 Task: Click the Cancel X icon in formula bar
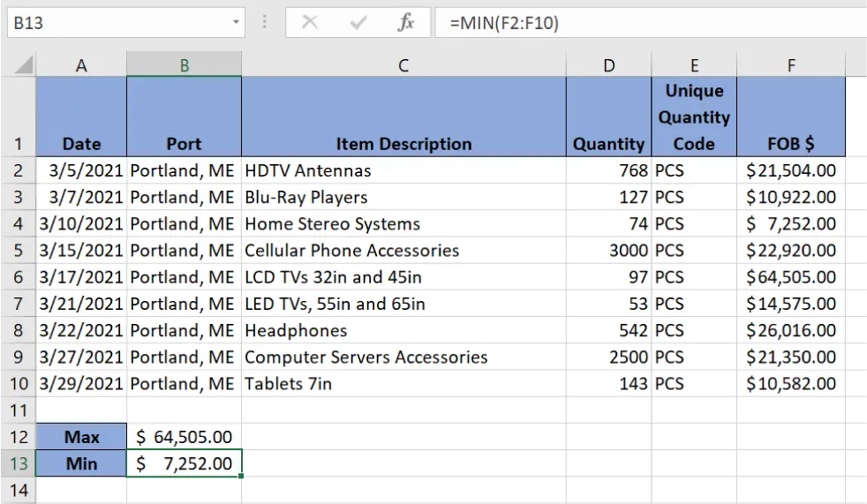pyautogui.click(x=309, y=24)
